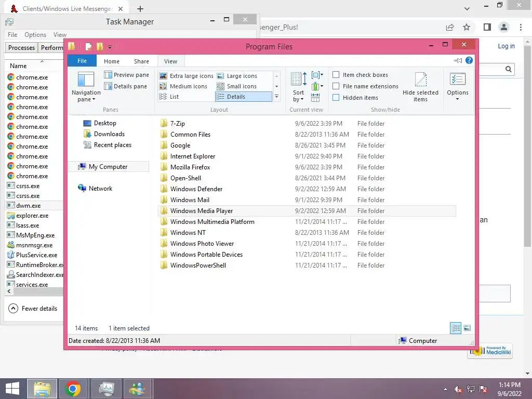
Task: Show hidden tray icons arrow
Action: tap(445, 389)
